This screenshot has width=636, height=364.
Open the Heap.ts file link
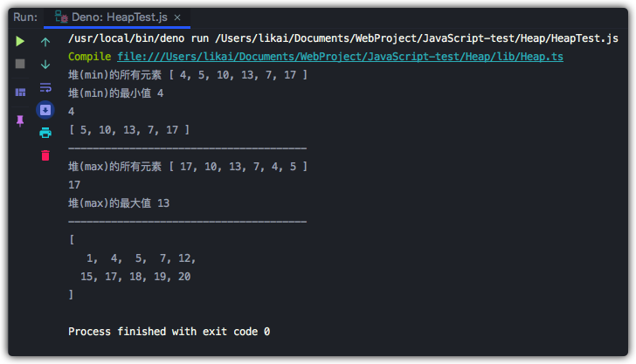(340, 57)
